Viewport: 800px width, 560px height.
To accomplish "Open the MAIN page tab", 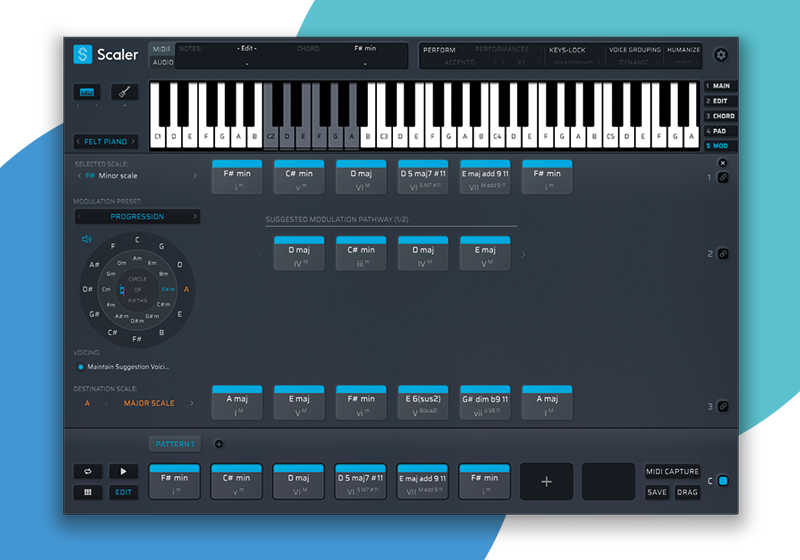I will (720, 86).
